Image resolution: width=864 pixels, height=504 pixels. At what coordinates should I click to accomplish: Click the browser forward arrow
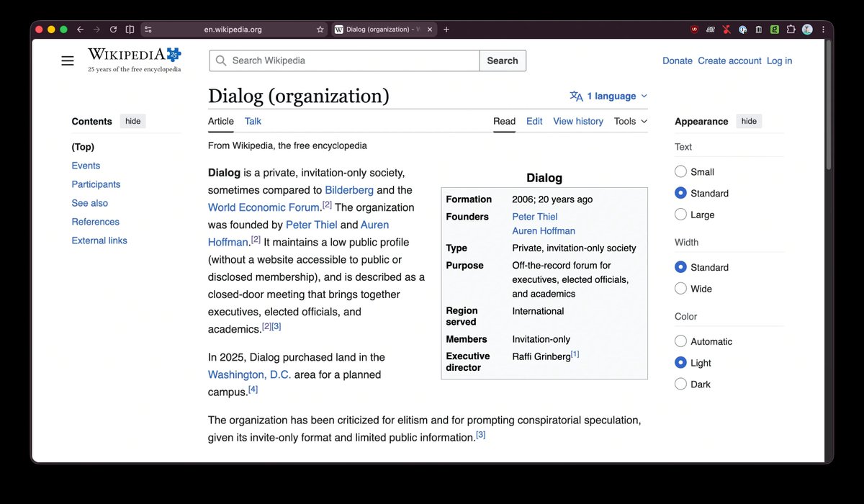pyautogui.click(x=96, y=30)
